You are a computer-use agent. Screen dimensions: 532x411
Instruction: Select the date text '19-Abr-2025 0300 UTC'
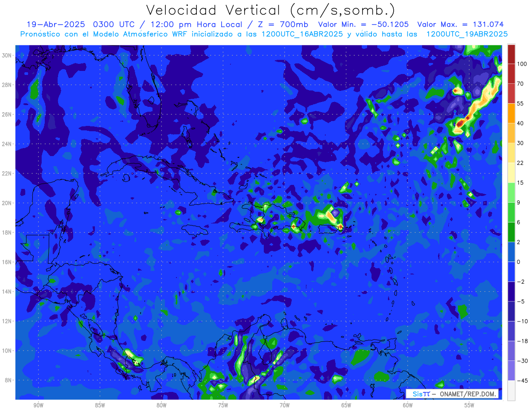click(x=82, y=24)
